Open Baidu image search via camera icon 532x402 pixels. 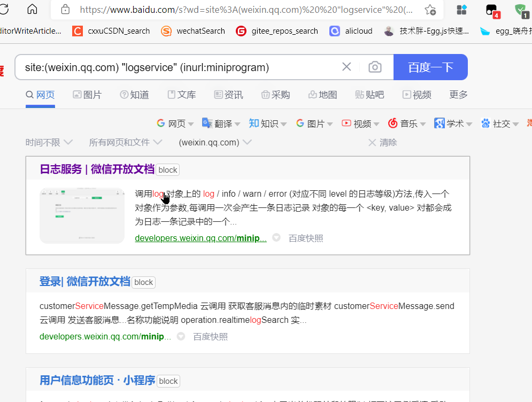pos(375,67)
